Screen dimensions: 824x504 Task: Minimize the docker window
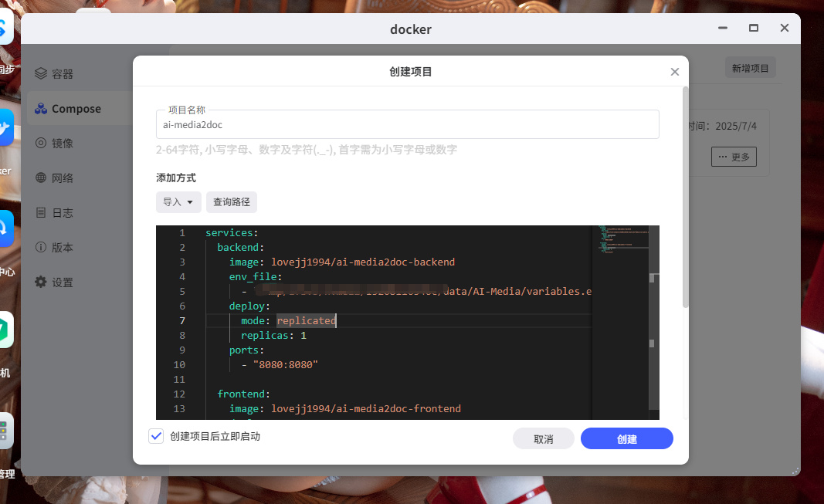pos(723,28)
